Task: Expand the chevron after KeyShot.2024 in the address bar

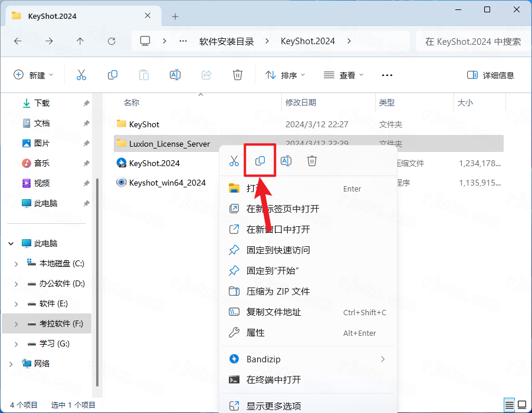Action: tap(349, 41)
